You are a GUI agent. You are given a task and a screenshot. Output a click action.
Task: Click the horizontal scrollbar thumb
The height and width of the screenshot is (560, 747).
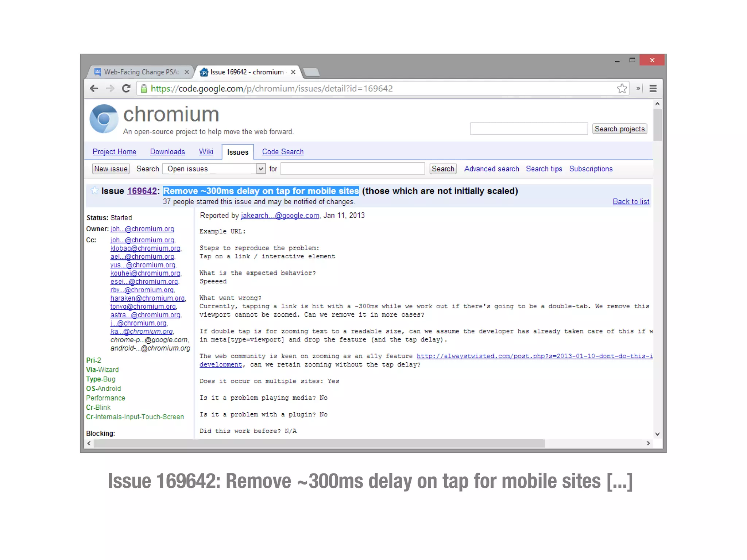point(319,443)
